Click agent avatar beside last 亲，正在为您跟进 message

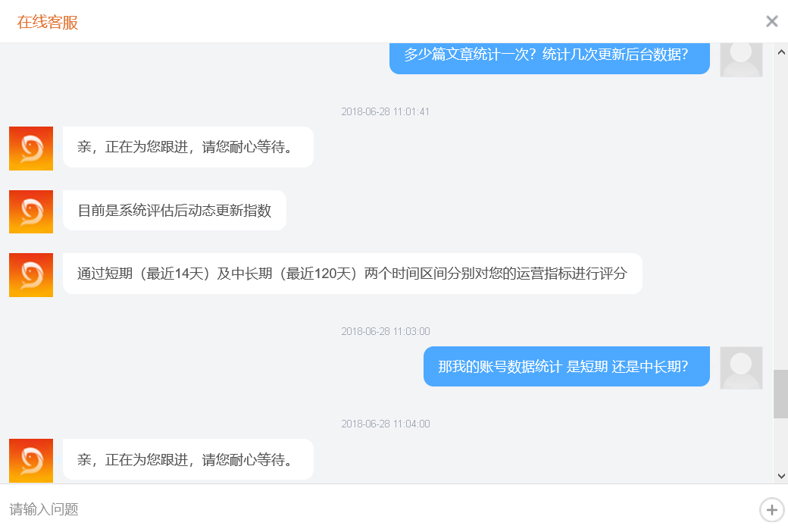coord(31,461)
